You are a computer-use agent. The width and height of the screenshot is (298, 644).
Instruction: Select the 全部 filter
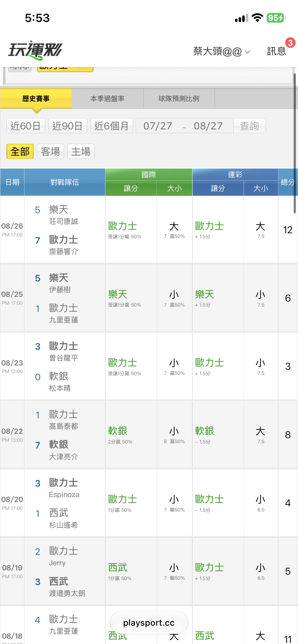click(20, 151)
